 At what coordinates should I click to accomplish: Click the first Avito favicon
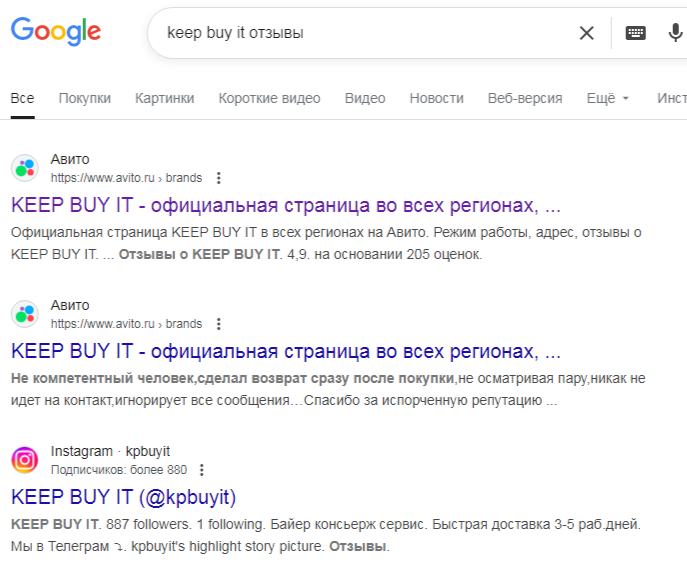(x=25, y=168)
